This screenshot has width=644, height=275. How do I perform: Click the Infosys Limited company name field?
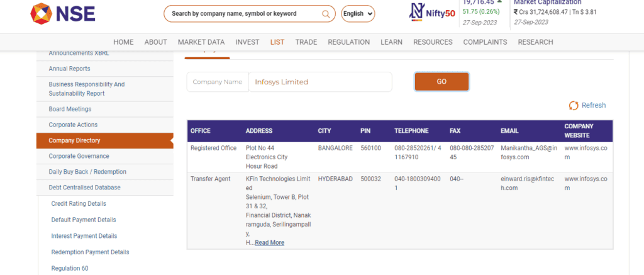coord(320,82)
